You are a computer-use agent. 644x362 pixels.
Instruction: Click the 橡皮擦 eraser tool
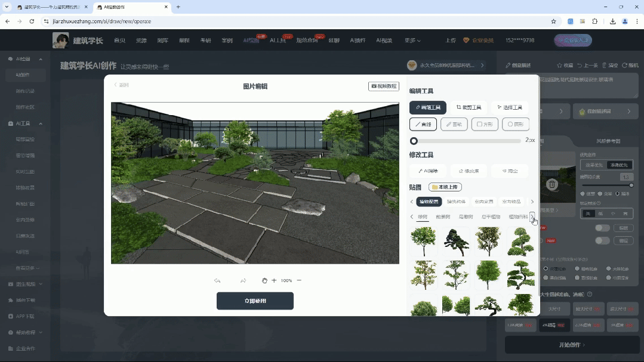tap(469, 171)
